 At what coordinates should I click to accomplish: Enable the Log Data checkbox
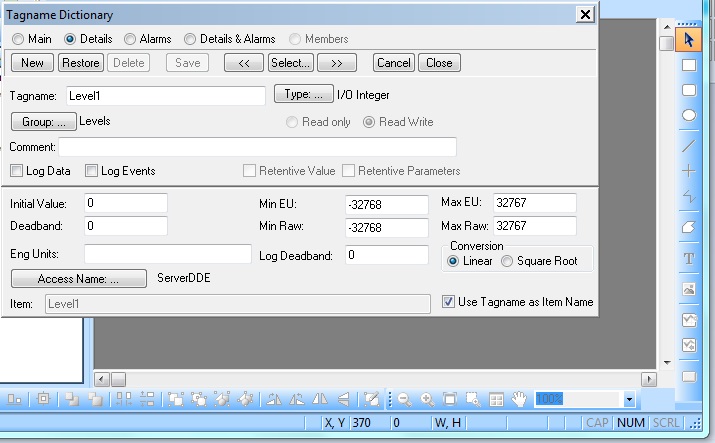[x=16, y=171]
